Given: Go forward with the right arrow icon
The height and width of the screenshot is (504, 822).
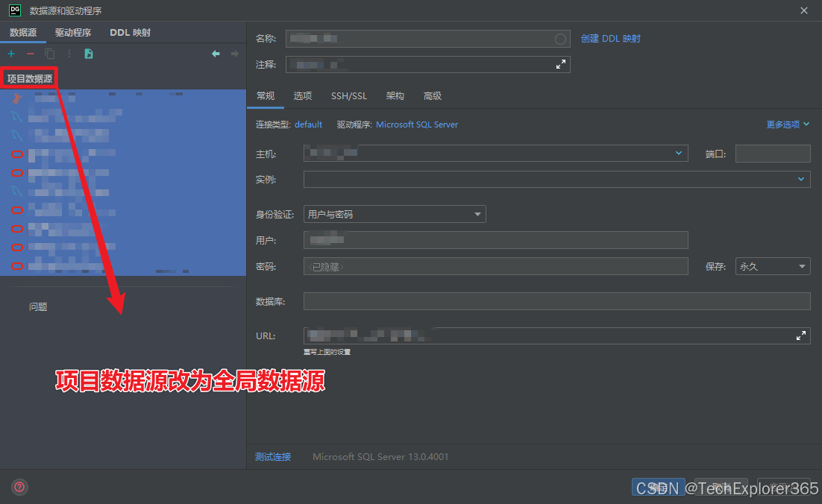Looking at the screenshot, I should (234, 54).
